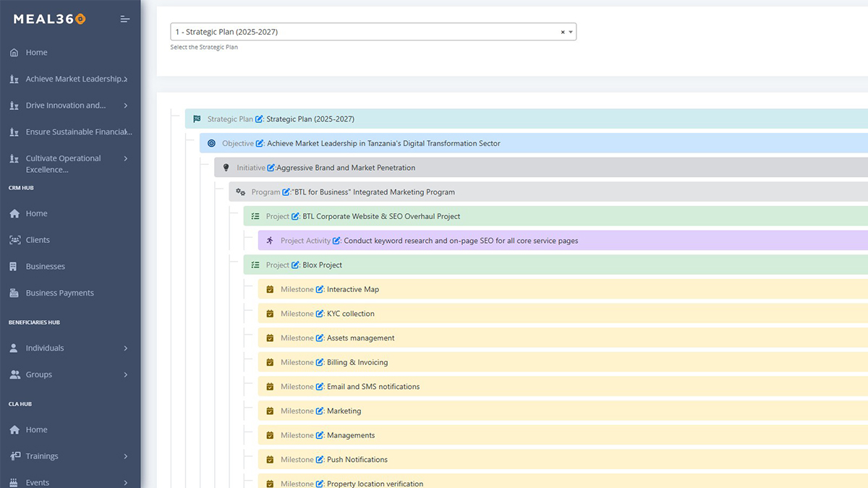Go to Business Payments page

(x=59, y=293)
